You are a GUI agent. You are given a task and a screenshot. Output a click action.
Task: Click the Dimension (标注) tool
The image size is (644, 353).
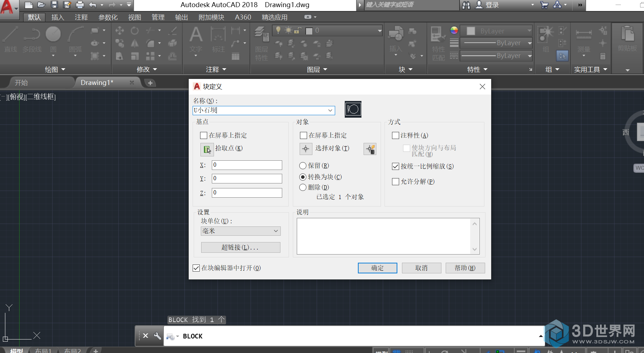pyautogui.click(x=218, y=39)
